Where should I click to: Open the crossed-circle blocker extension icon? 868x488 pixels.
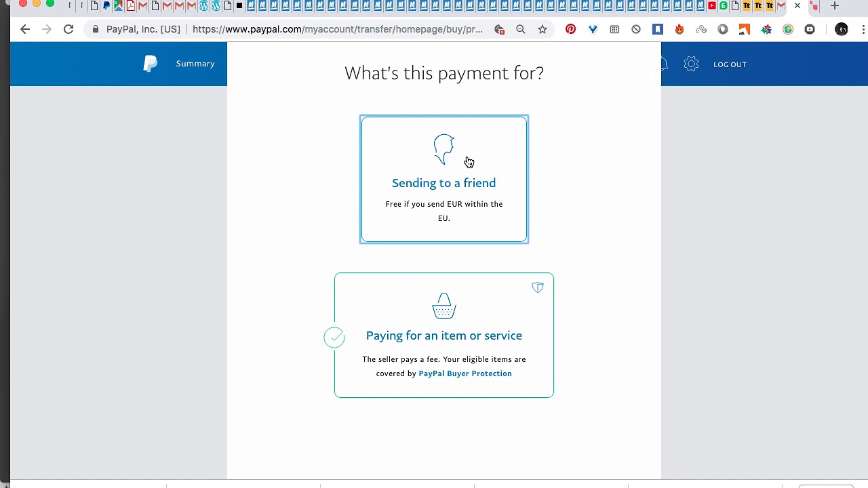tap(636, 29)
